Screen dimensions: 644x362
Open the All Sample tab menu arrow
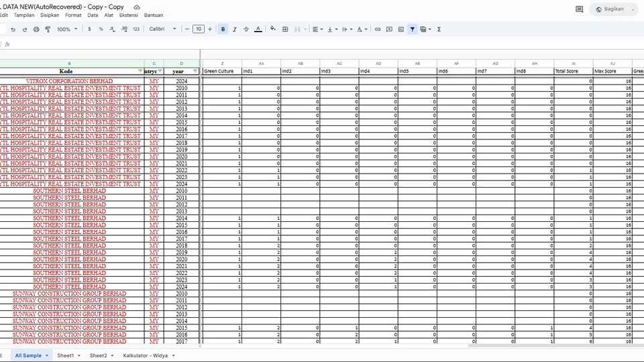point(47,355)
